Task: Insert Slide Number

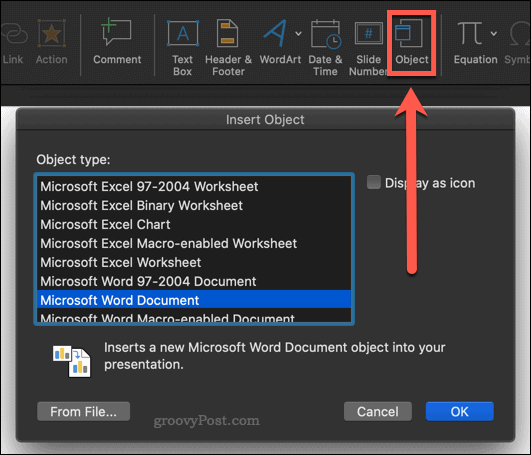Action: click(368, 47)
